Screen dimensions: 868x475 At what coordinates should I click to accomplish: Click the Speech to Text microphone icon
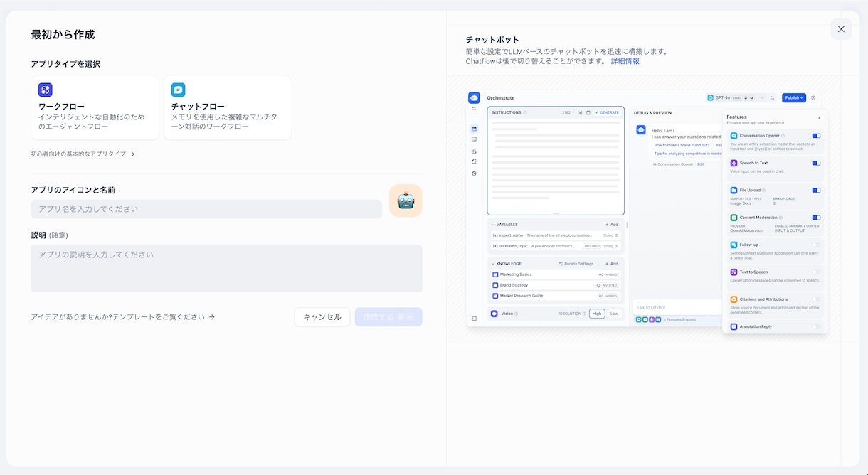[x=734, y=163]
